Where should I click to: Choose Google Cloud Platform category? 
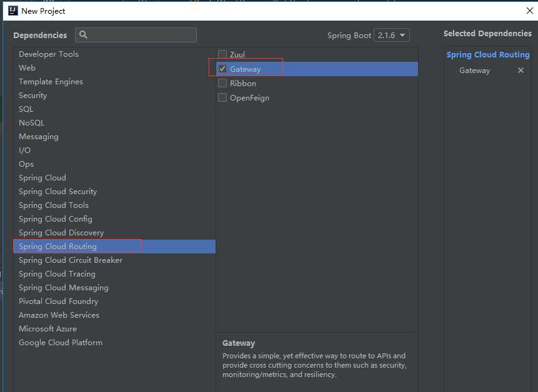pyautogui.click(x=114, y=342)
